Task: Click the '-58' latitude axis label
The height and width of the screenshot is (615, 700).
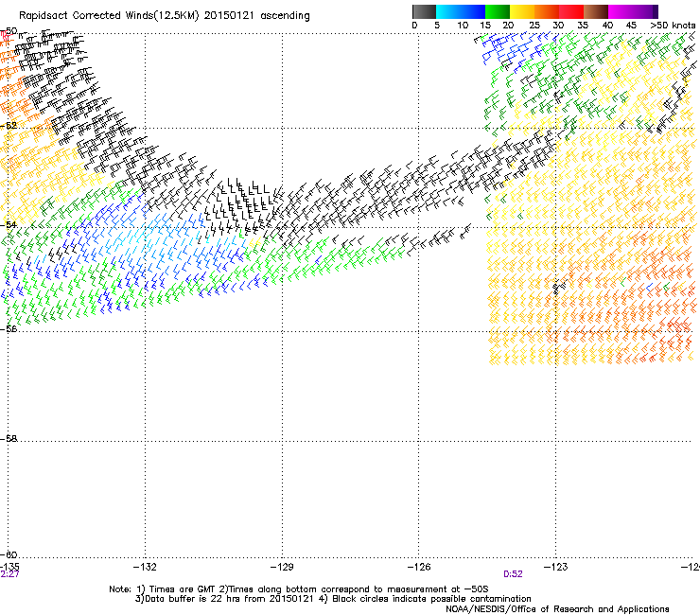Action: click(x=9, y=439)
